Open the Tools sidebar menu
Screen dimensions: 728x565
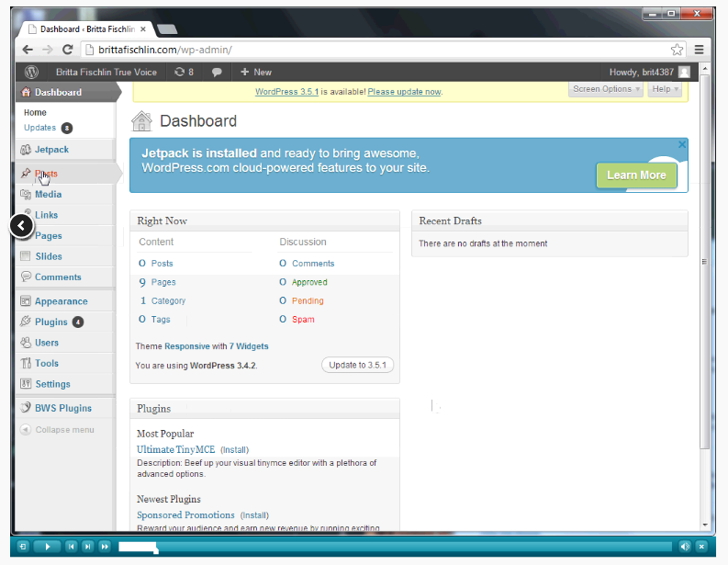[x=65, y=364]
